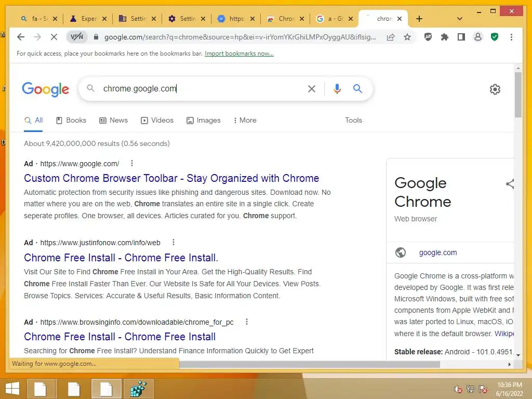This screenshot has height=399, width=532.
Task: Click the horizontal scrollbar thumb
Action: [x=310, y=364]
